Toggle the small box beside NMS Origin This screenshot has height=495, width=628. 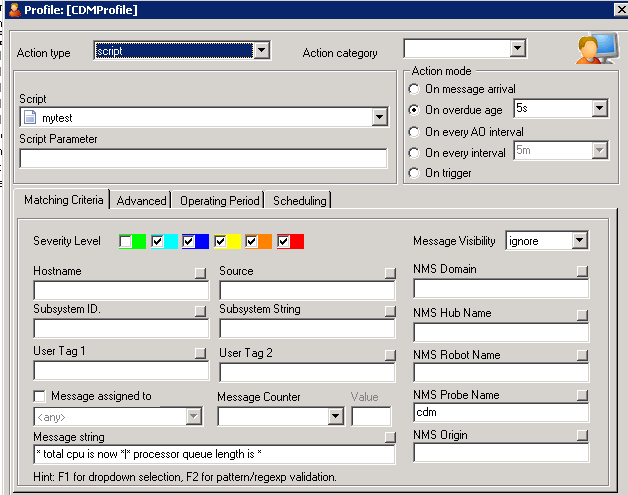[582, 435]
